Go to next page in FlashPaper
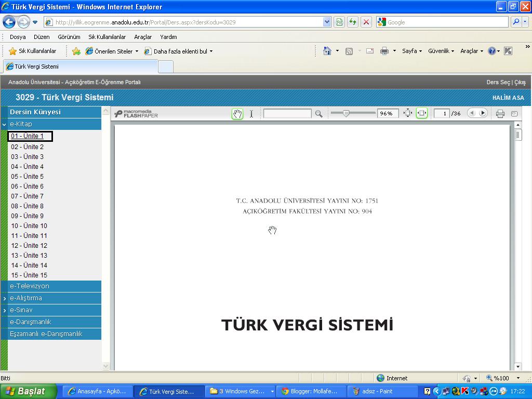This screenshot has height=399, width=532. tap(483, 113)
